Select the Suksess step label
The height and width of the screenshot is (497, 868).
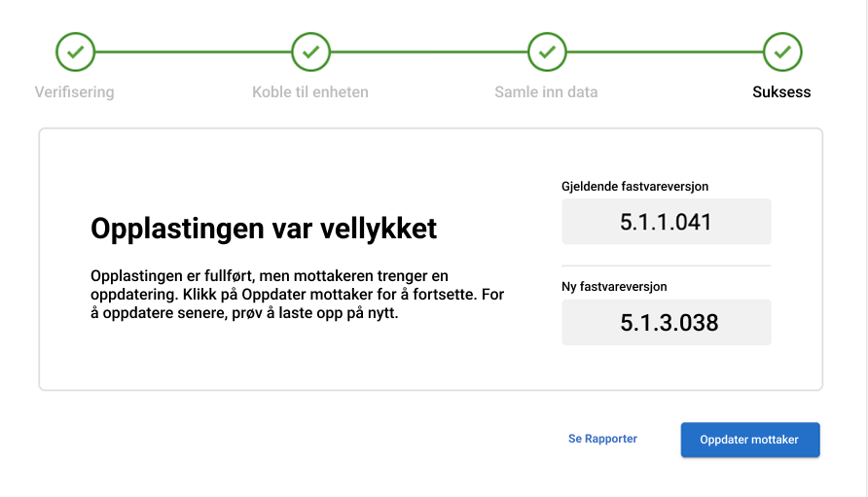click(x=781, y=92)
